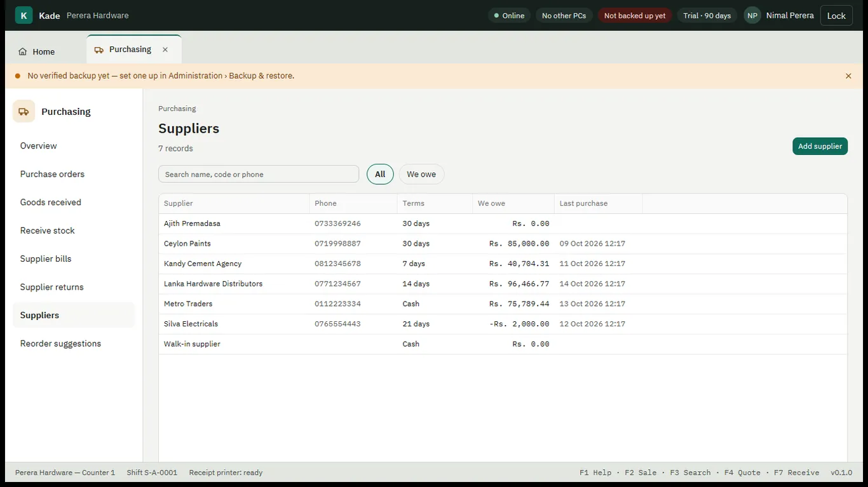Viewport: 868px width, 487px height.
Task: Click the Purchasing tab truck icon
Action: 99,50
